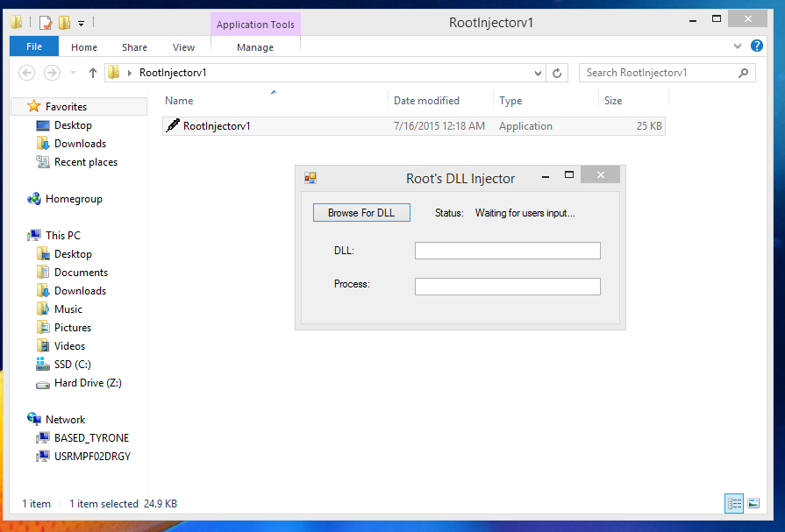785x532 pixels.
Task: Switch to large icons view in status bar
Action: [x=753, y=503]
